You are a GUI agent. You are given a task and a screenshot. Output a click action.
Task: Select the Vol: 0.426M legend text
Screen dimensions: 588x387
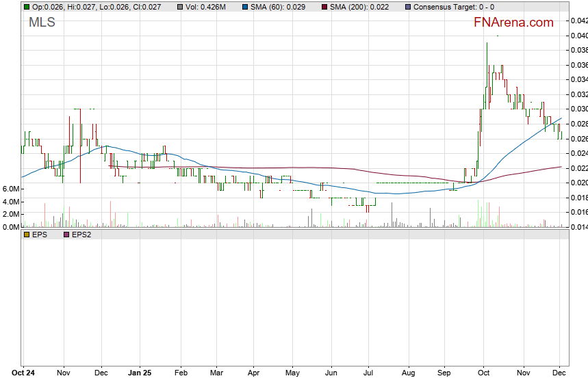coord(205,6)
